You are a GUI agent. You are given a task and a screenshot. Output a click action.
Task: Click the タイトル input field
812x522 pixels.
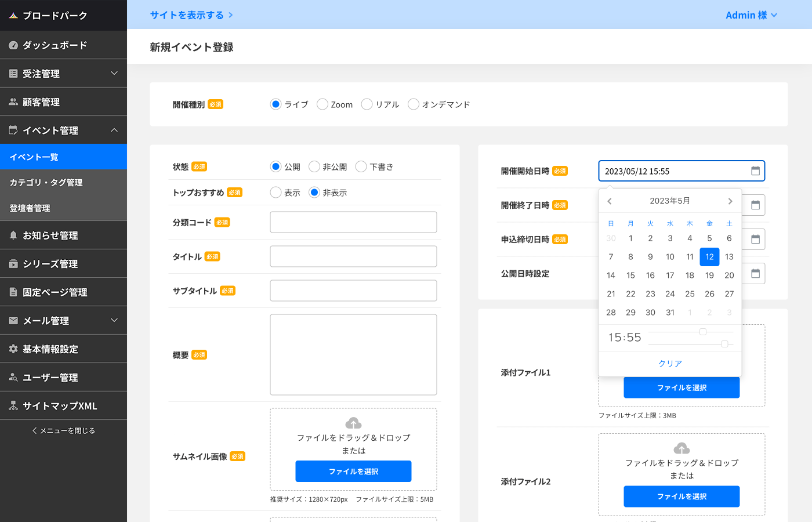pos(353,256)
